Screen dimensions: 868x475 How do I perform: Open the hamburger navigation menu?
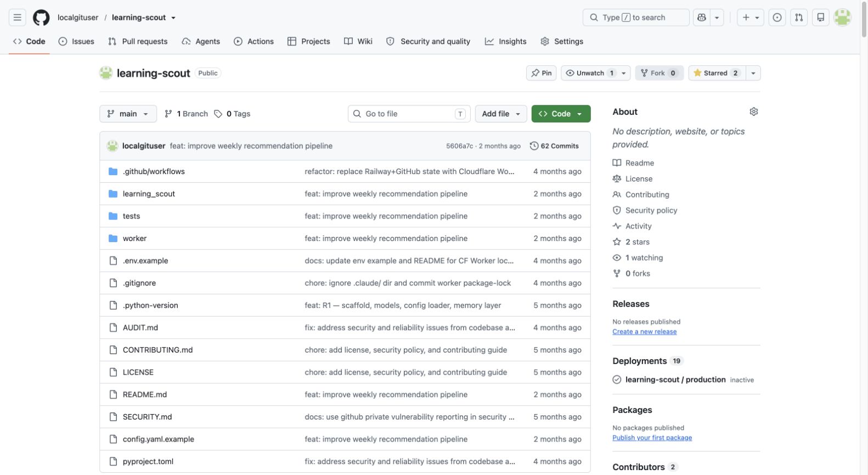click(x=18, y=18)
